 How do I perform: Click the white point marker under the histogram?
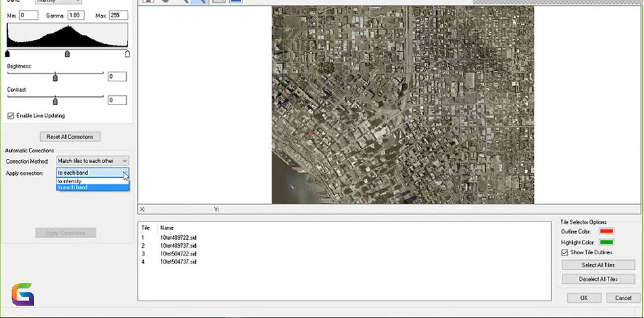click(127, 54)
